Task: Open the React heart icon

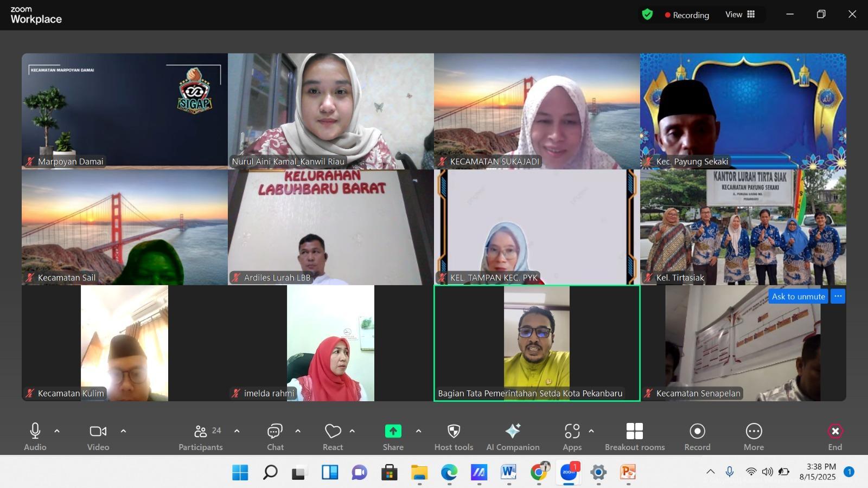Action: [x=333, y=432]
